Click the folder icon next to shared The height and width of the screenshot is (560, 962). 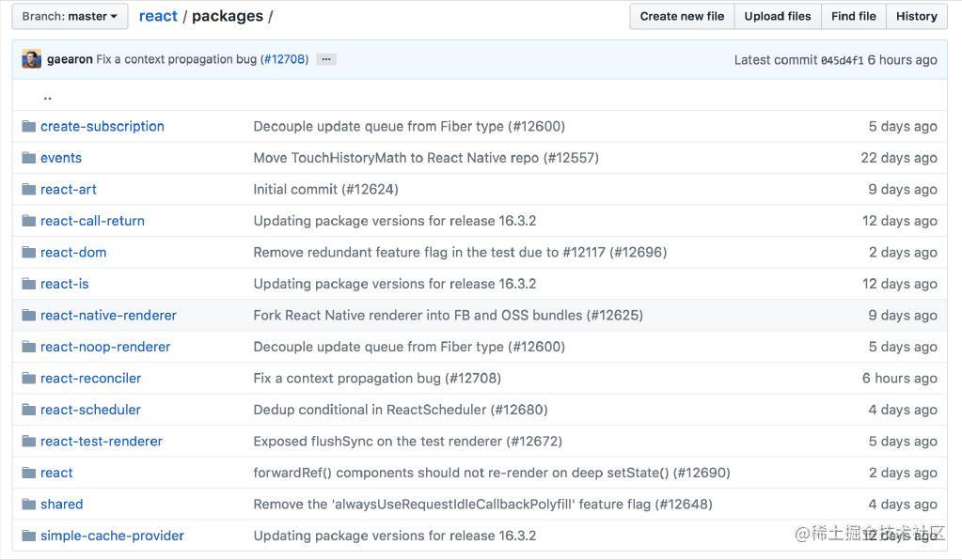point(28,504)
